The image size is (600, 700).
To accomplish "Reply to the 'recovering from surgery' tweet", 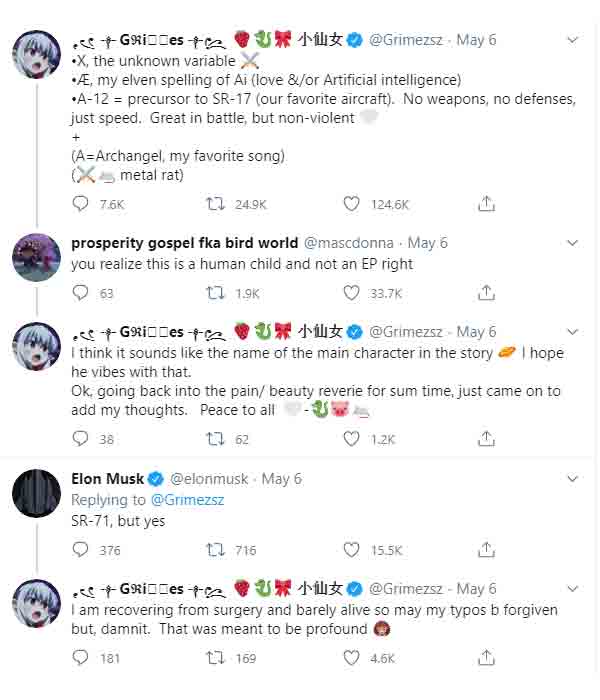I will click(x=80, y=658).
